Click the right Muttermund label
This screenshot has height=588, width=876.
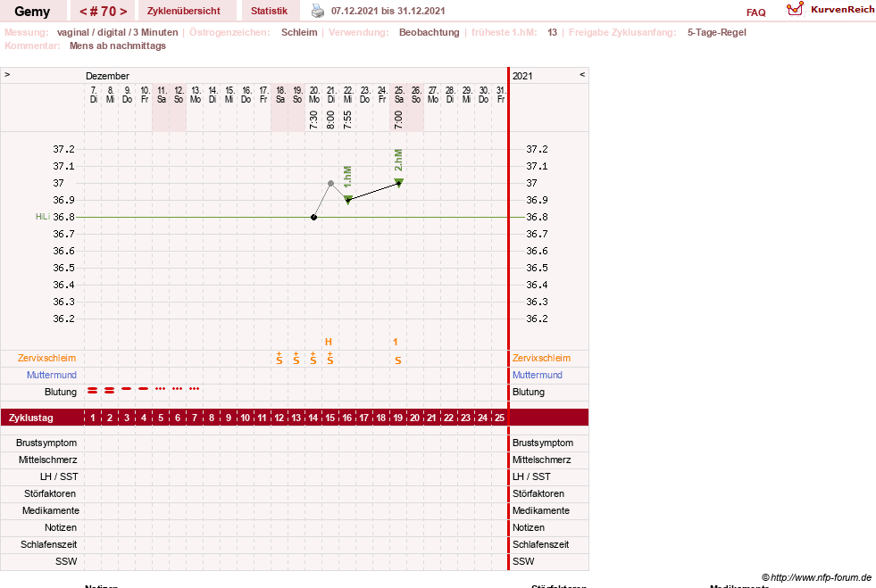[538, 375]
